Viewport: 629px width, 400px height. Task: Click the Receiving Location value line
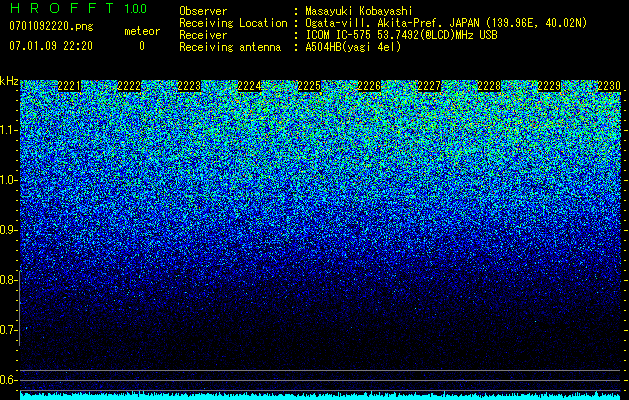pyautogui.click(x=446, y=23)
